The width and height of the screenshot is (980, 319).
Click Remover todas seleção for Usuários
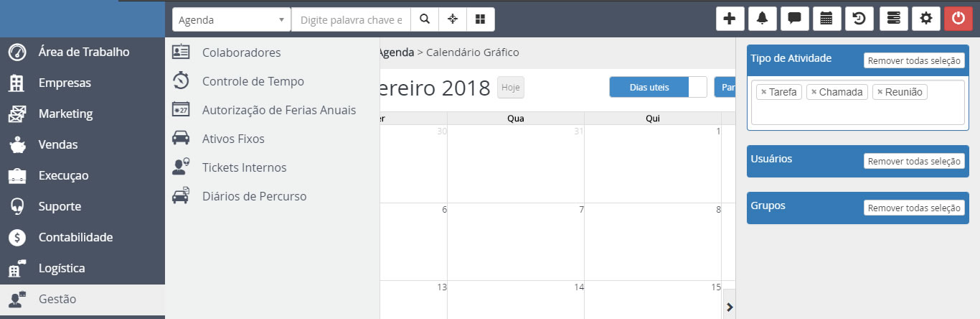(913, 161)
